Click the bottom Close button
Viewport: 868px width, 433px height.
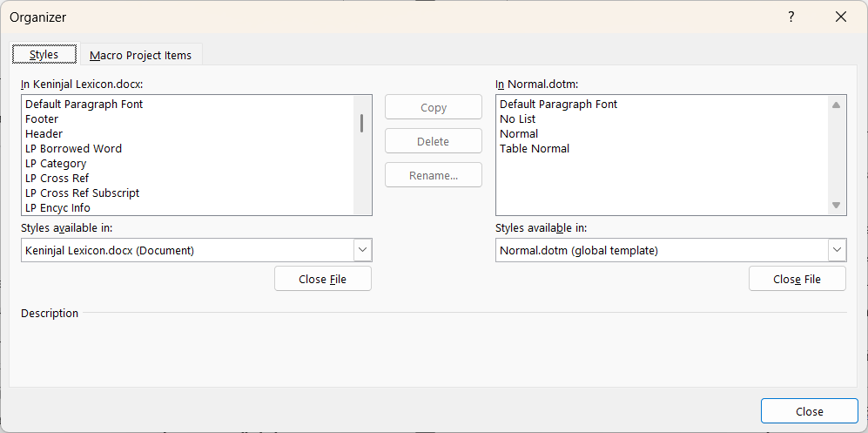809,411
